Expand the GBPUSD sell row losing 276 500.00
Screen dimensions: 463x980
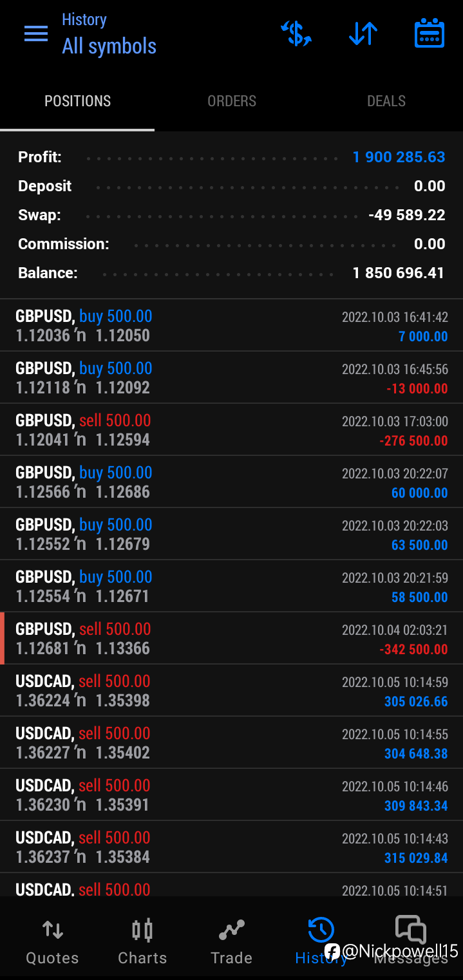point(232,430)
